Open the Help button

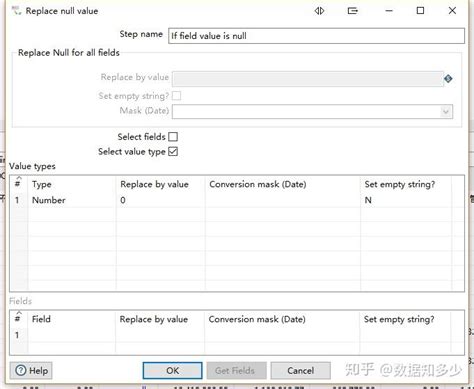coord(31,370)
